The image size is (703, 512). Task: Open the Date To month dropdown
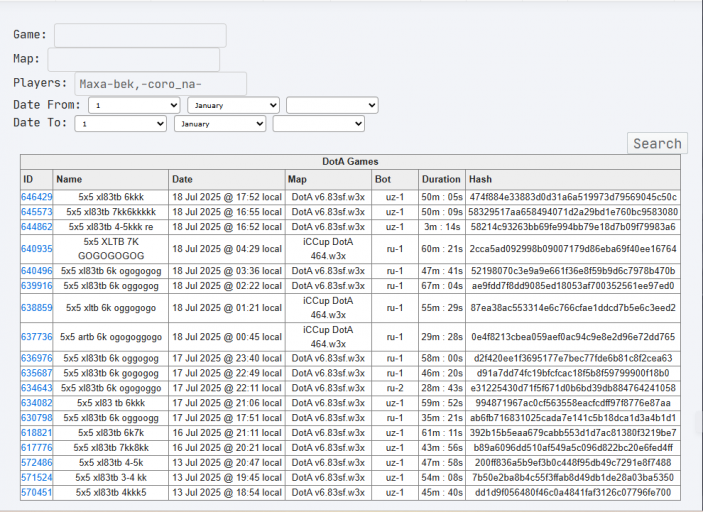coord(220,124)
